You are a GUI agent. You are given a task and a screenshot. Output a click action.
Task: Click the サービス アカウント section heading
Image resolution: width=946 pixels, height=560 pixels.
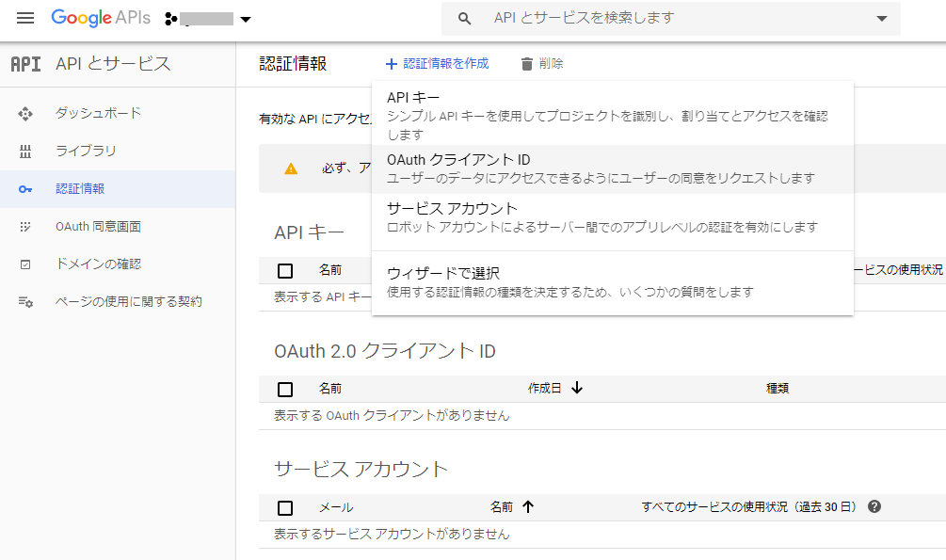361,469
